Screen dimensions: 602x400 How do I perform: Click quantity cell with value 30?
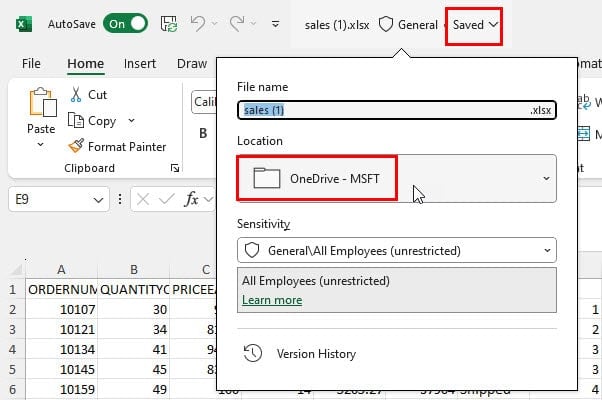[x=134, y=309]
